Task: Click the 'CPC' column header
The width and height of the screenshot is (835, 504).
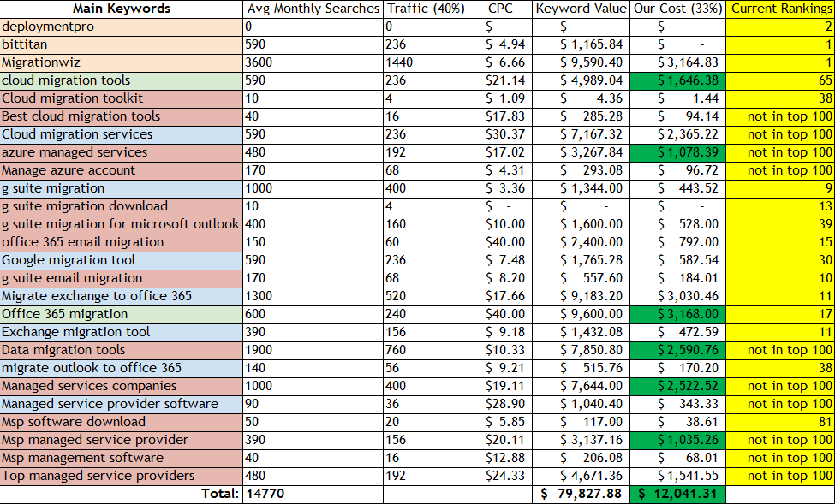Action: point(500,9)
